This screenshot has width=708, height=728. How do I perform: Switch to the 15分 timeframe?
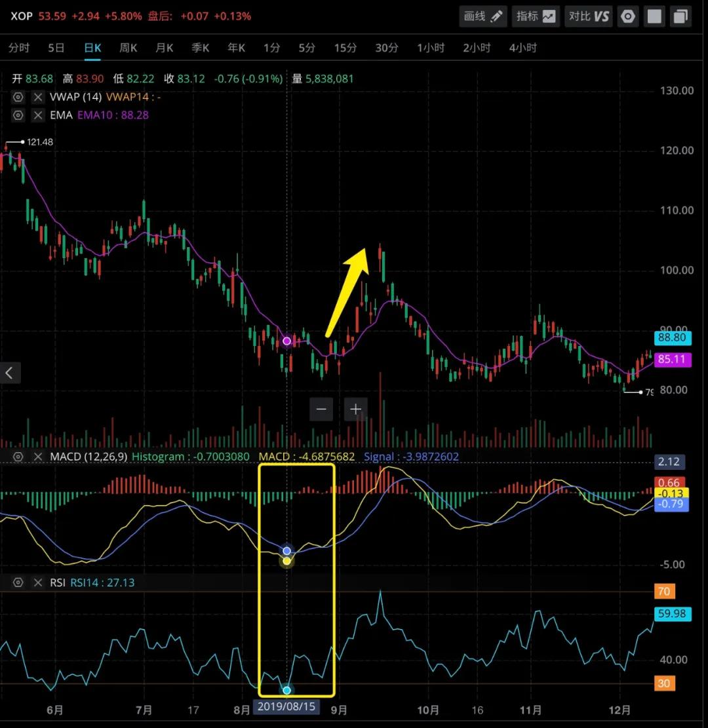(x=345, y=48)
